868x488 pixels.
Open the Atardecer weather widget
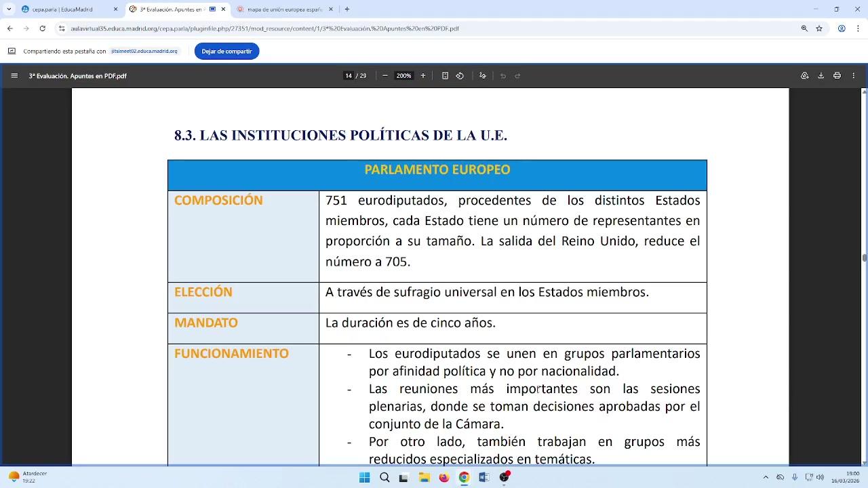click(27, 477)
